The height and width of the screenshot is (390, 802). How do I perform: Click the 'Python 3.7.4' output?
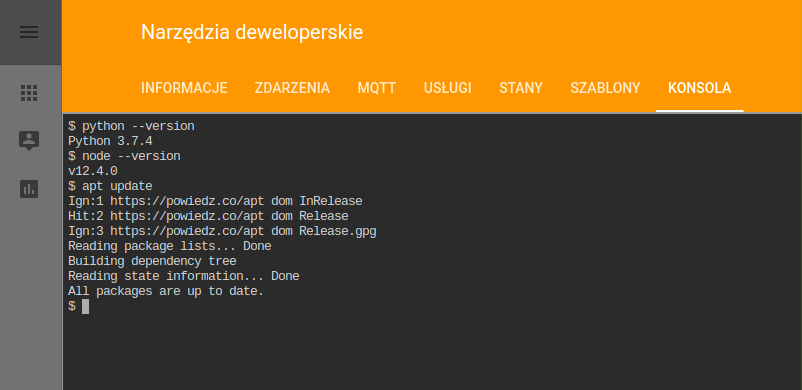110,141
